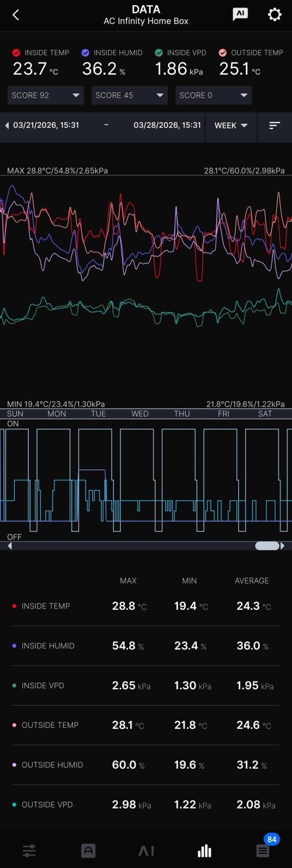The height and width of the screenshot is (868, 292).
Task: Toggle the INSIDE HUMID checkbox
Action: point(86,53)
